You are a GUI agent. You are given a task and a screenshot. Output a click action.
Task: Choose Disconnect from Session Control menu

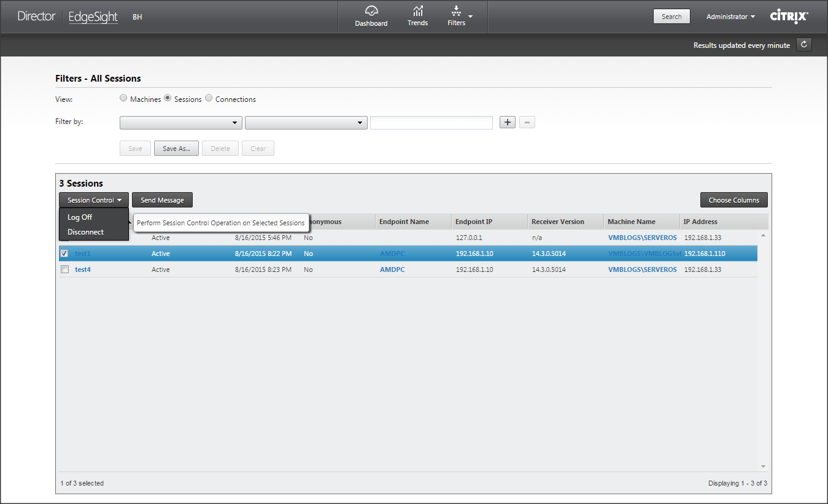point(85,232)
